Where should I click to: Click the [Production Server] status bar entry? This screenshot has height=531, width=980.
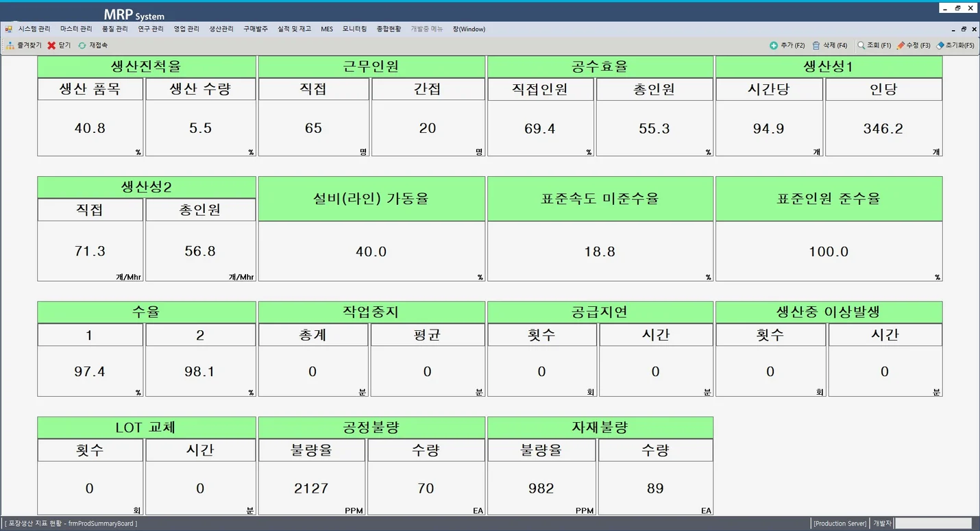click(x=840, y=523)
